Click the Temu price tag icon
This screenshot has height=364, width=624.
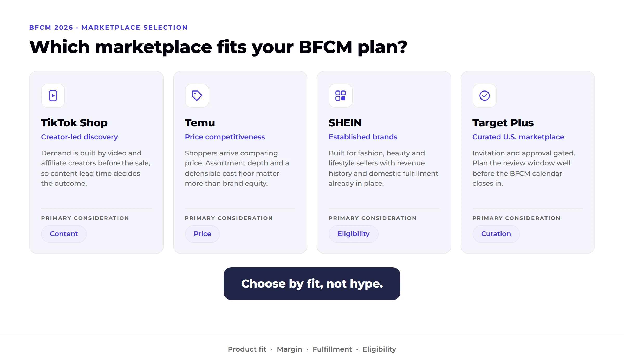(197, 96)
